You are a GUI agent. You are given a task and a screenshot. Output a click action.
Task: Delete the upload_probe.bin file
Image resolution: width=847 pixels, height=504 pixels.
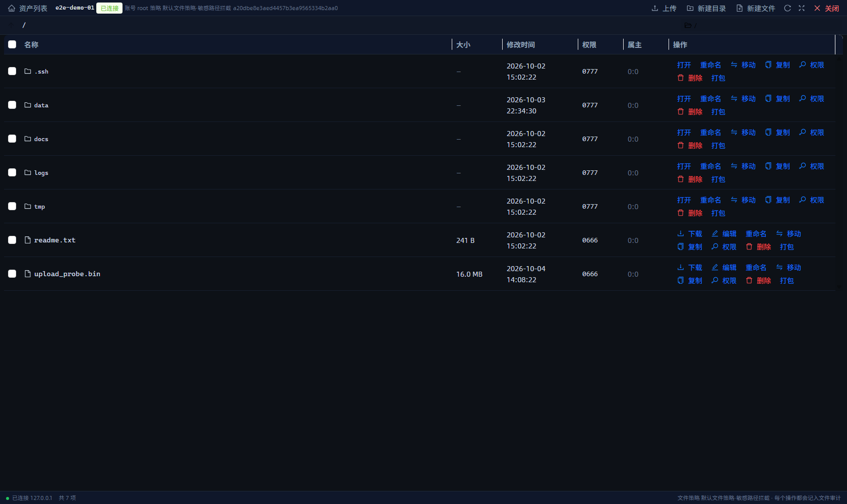click(758, 281)
